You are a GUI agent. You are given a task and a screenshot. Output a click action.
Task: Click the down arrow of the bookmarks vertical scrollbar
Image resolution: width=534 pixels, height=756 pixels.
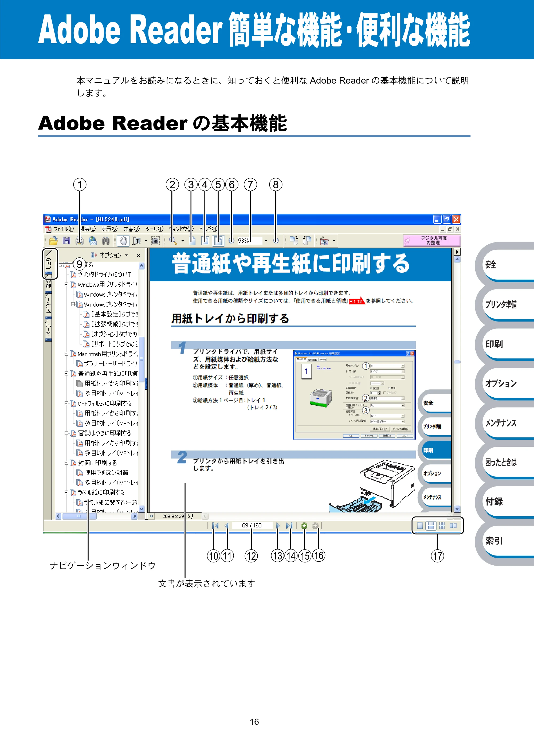(142, 508)
